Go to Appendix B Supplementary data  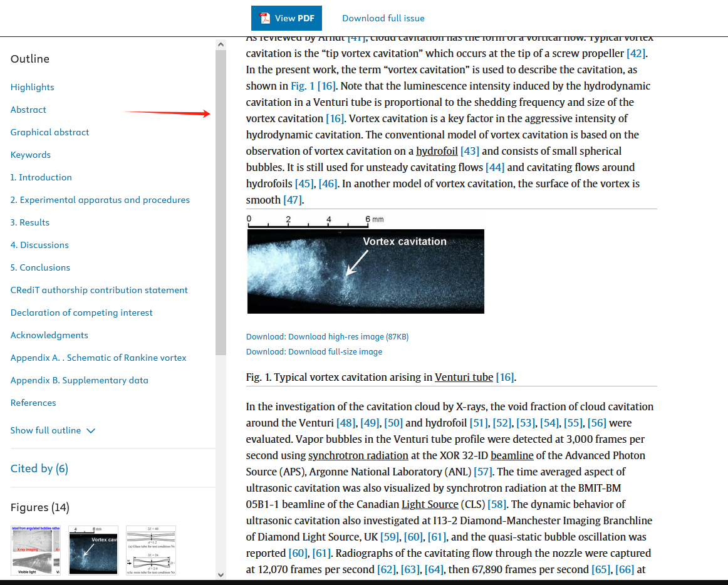(80, 380)
